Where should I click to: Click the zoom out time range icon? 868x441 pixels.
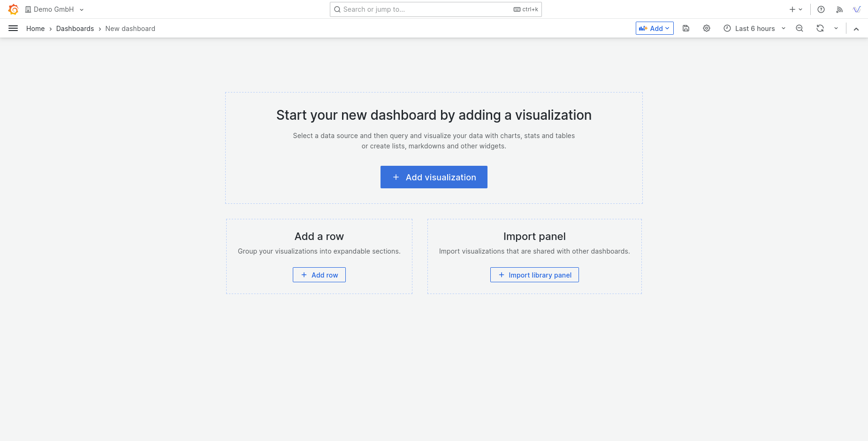coord(799,29)
